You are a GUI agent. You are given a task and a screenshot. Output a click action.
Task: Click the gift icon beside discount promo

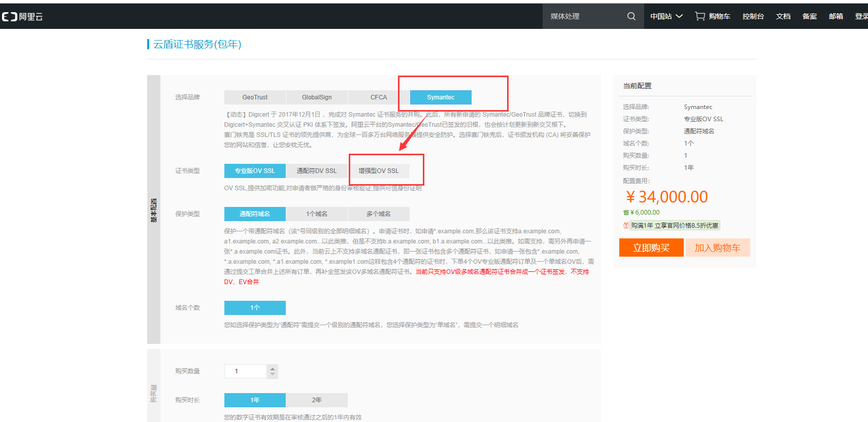(626, 225)
